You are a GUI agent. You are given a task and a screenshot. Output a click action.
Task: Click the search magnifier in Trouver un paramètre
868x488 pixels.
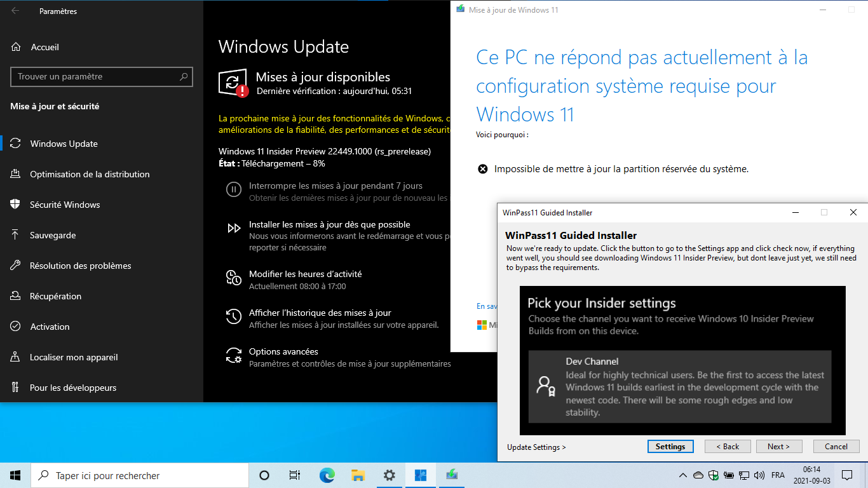(184, 77)
